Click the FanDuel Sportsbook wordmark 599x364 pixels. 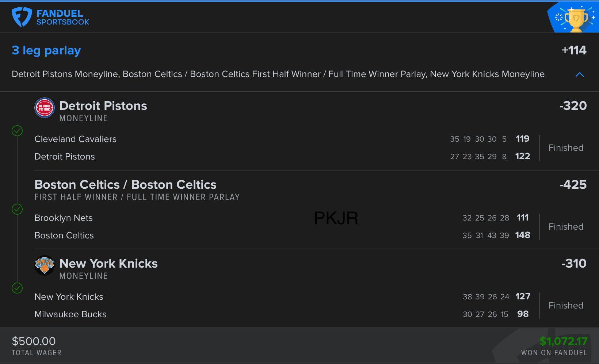[x=62, y=17]
